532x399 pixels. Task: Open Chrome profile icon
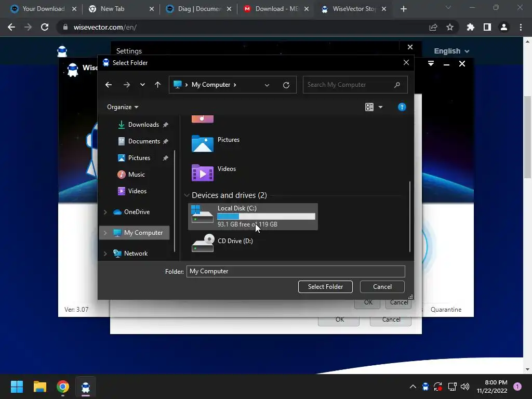pos(504,27)
